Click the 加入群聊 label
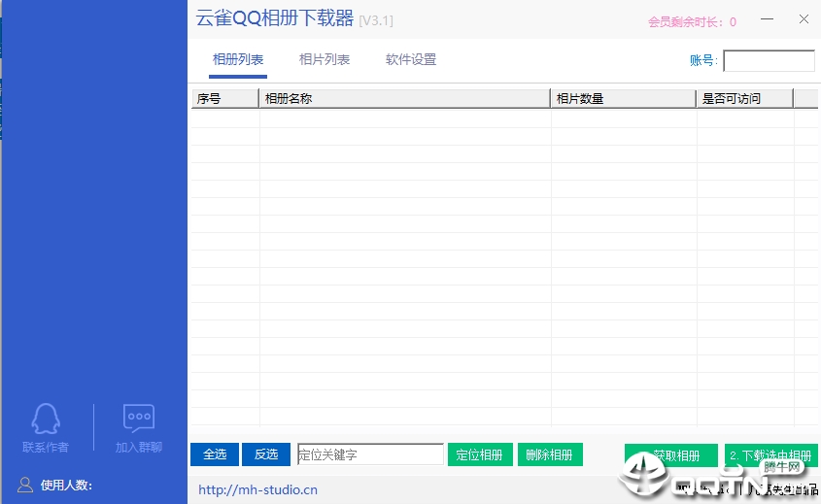This screenshot has width=821, height=504. [139, 447]
